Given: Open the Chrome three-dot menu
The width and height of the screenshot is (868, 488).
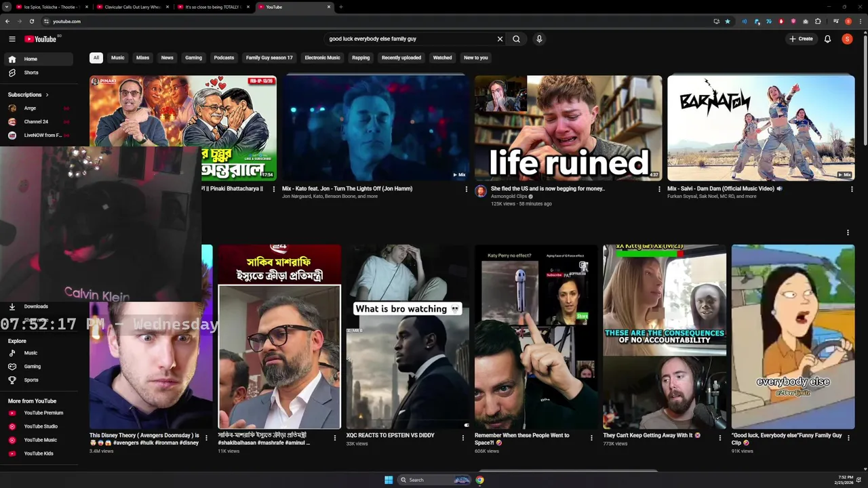Looking at the screenshot, I should (x=861, y=21).
